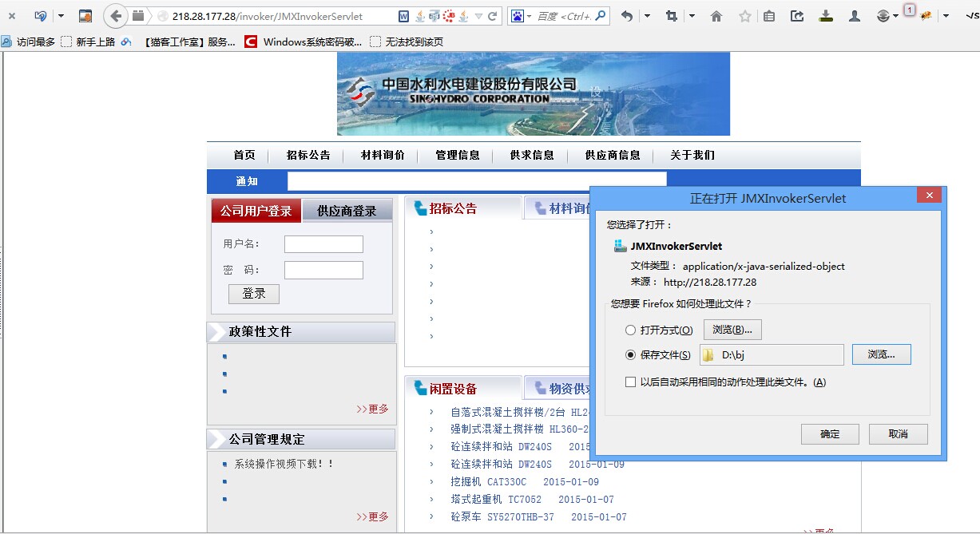Click the 用户名 input field
This screenshot has height=534, width=980.
[323, 244]
